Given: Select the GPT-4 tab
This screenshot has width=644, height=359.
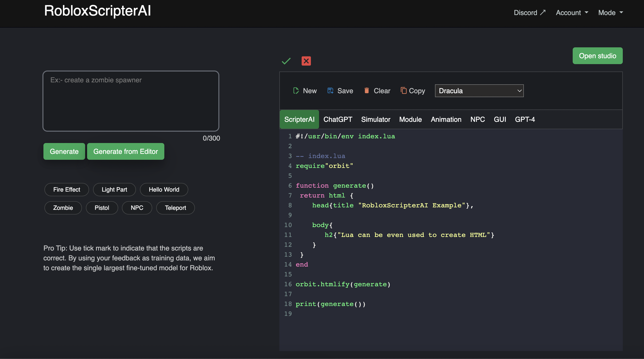Looking at the screenshot, I should click(x=525, y=119).
